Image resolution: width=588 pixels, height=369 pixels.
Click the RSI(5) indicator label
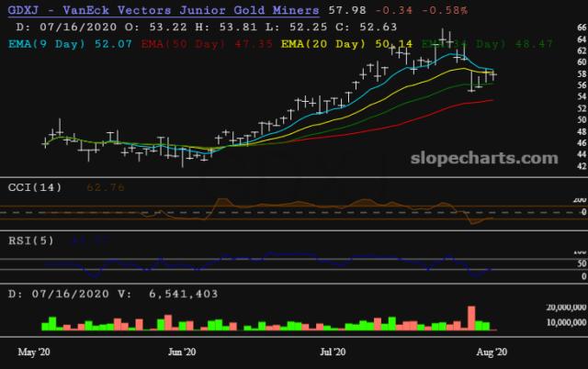pos(31,240)
